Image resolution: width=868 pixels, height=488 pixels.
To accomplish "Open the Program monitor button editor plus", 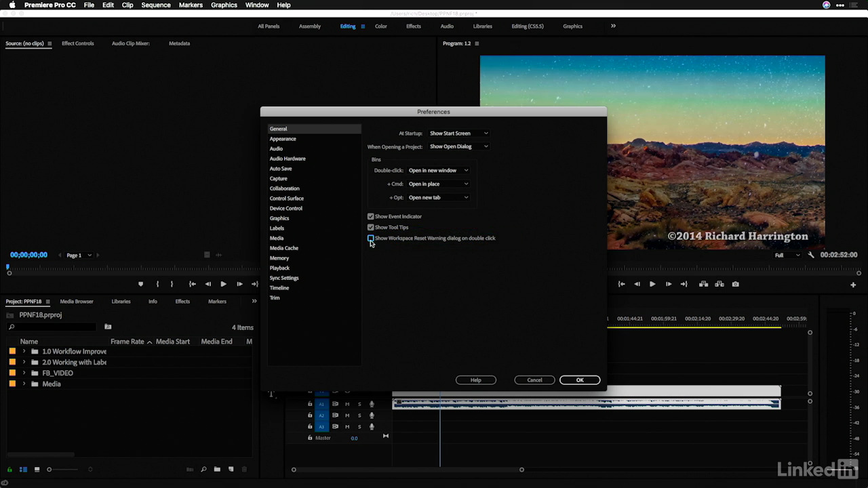I will tap(853, 285).
